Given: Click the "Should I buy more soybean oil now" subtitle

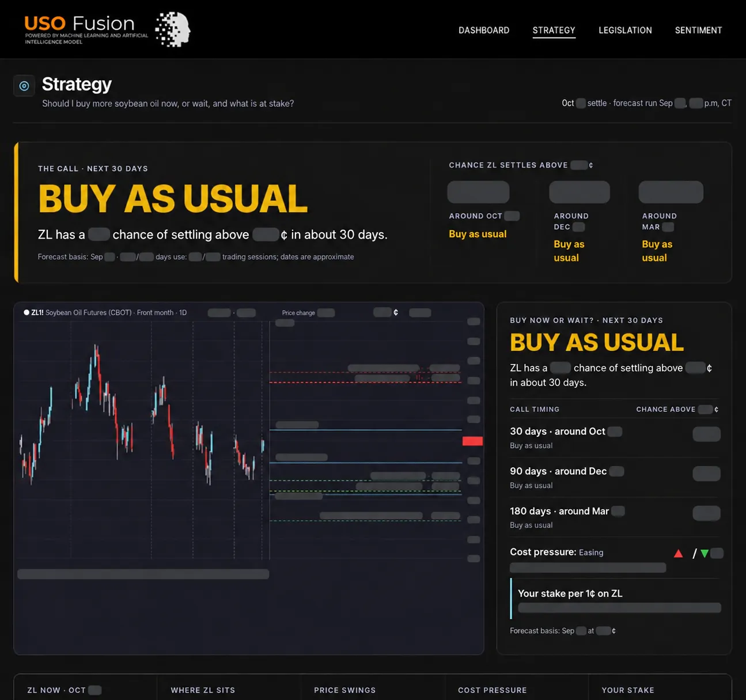Looking at the screenshot, I should tap(168, 104).
